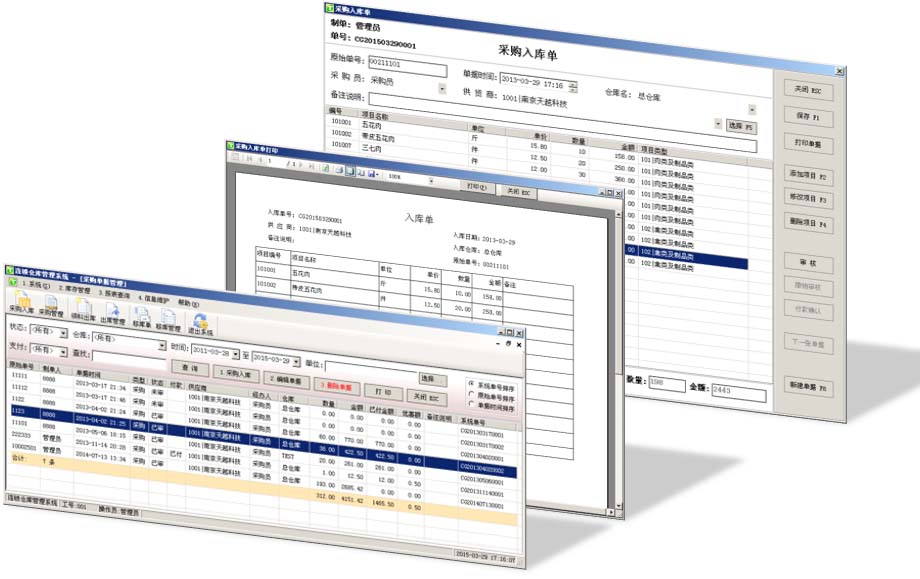Open the 2.库存管理 menu

(x=73, y=288)
